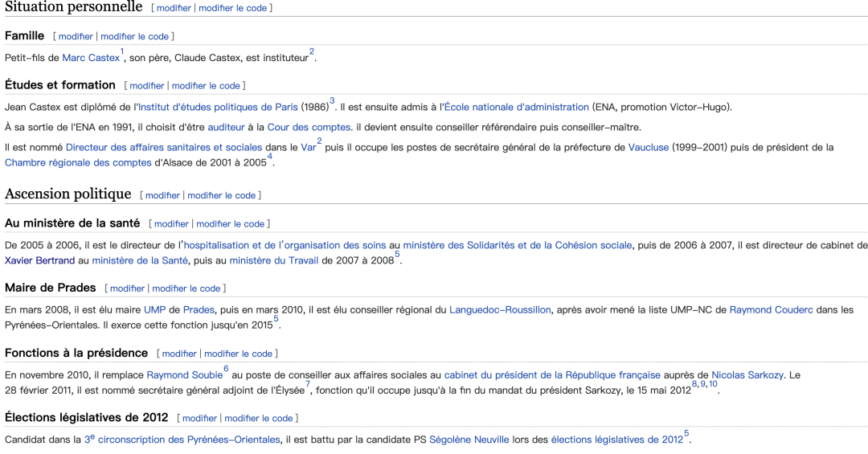
Task: Click 'modifier' next to Ascension politique
Action: (162, 195)
